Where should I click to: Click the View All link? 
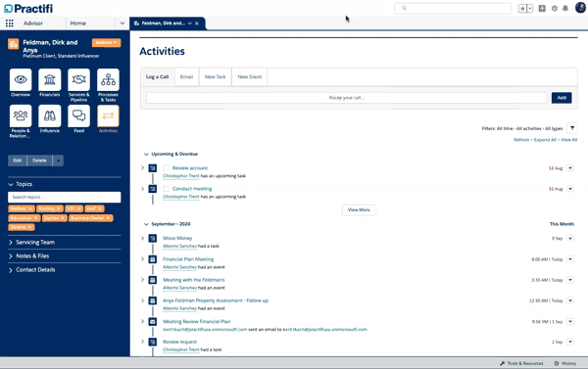point(568,140)
